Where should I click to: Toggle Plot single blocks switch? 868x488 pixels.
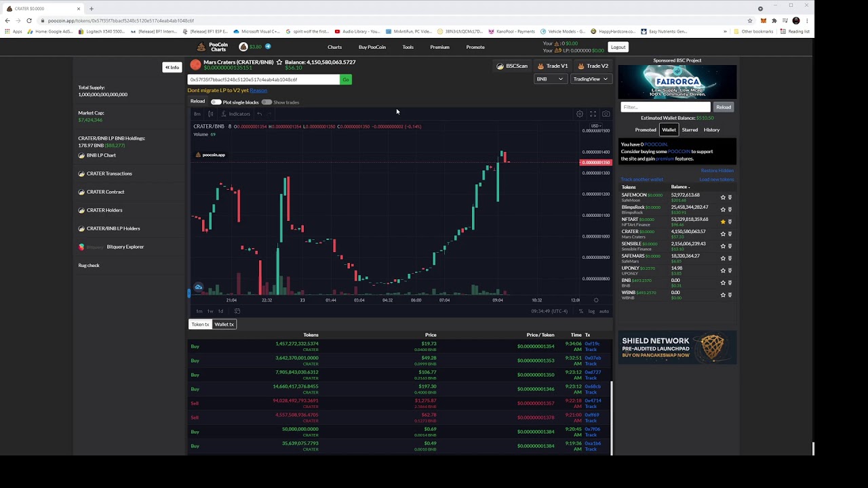216,102
